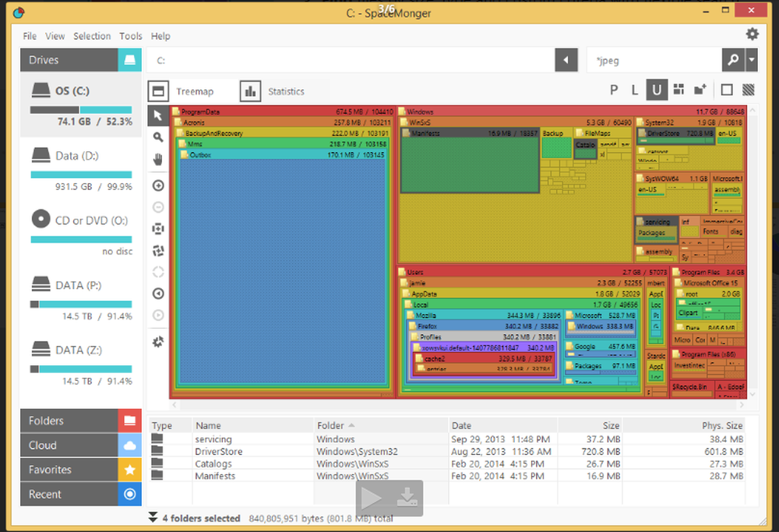This screenshot has width=779, height=532.
Task: Click the red Folders panel icon
Action: click(x=129, y=421)
